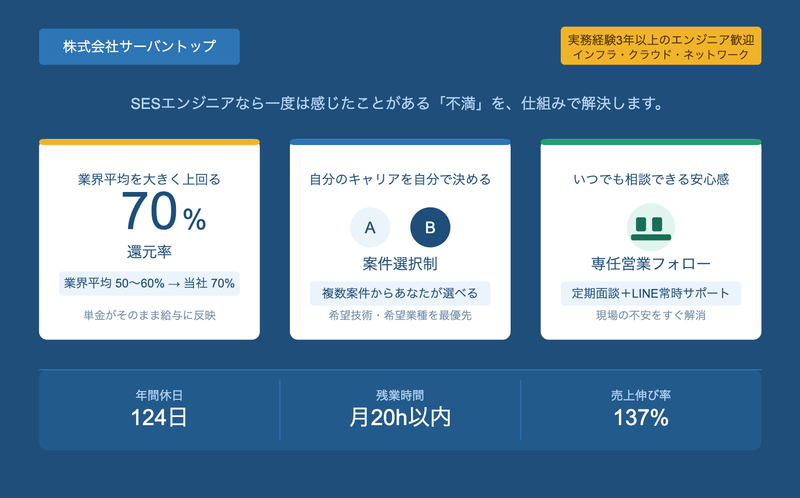Image resolution: width=800 pixels, height=498 pixels.
Task: Click the 単金がそのまま給与に反映 caption
Action: pyautogui.click(x=149, y=316)
